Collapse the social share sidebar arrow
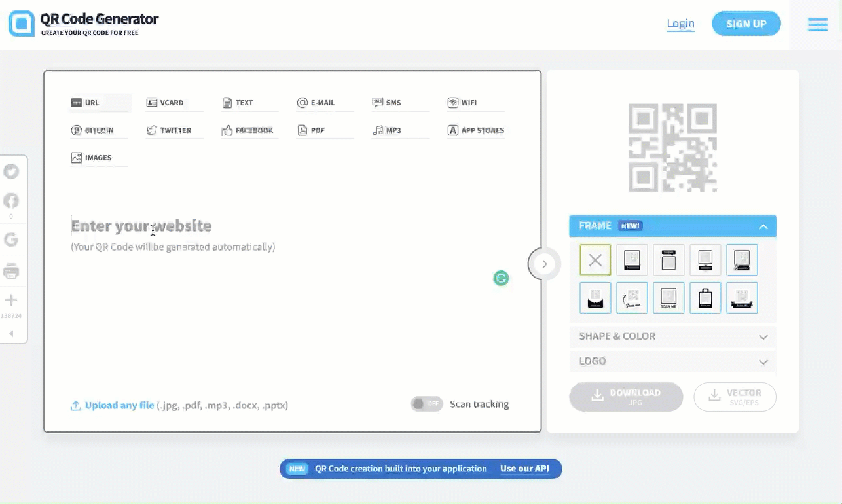The image size is (842, 504). click(11, 334)
